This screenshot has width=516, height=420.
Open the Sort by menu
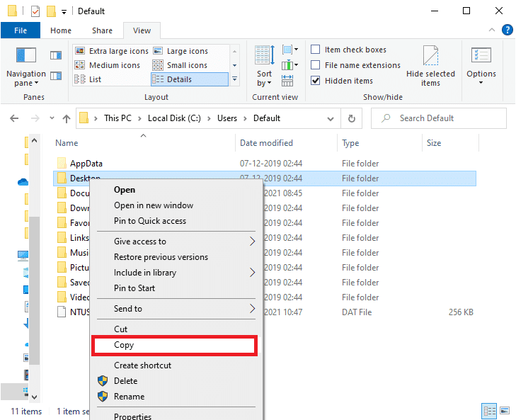click(x=264, y=66)
